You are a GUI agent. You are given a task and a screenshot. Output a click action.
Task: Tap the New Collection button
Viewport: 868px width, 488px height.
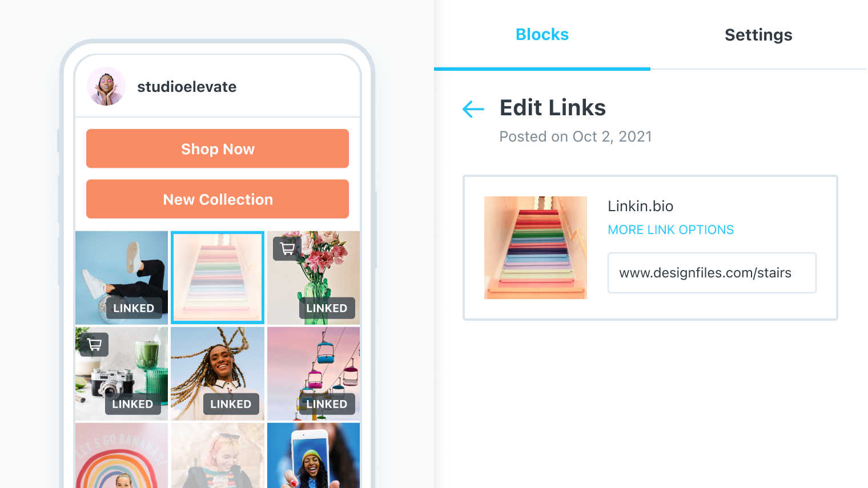point(218,199)
